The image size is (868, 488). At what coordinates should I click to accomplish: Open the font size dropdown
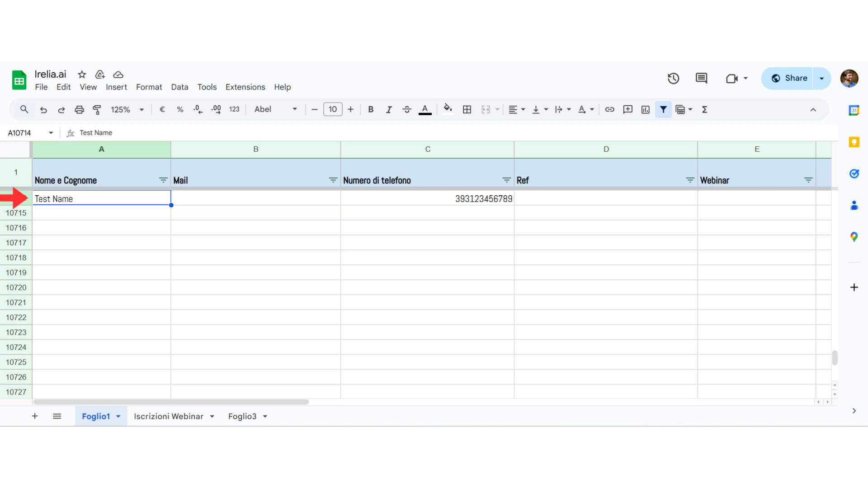click(333, 109)
